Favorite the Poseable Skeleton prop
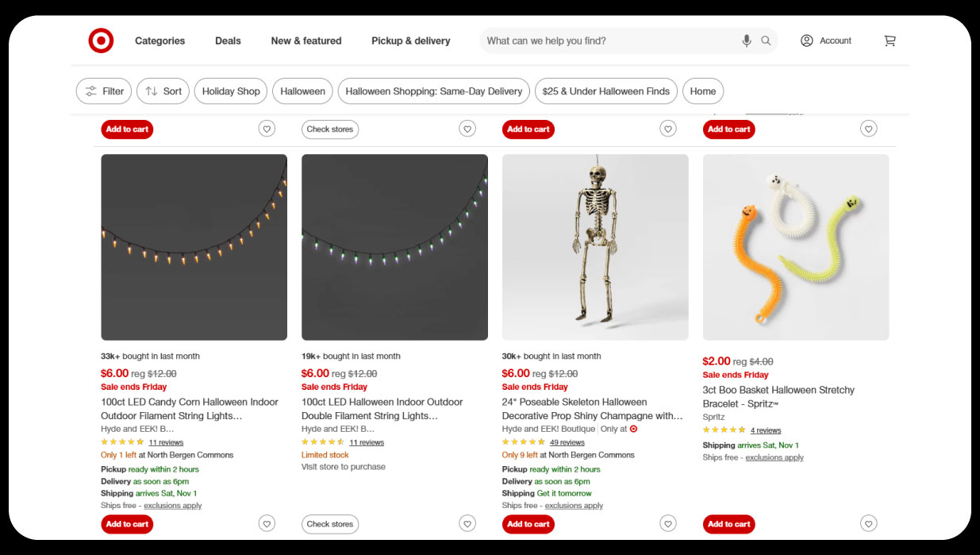Image resolution: width=980 pixels, height=555 pixels. 668,523
